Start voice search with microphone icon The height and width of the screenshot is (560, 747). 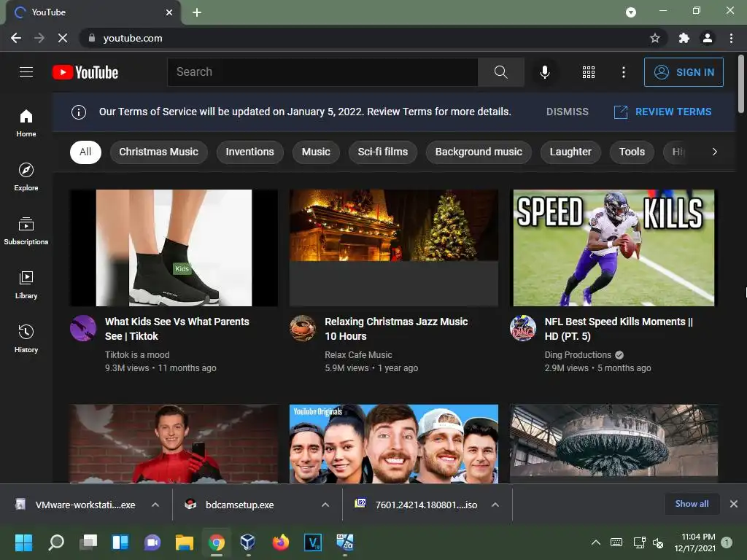[x=544, y=72]
